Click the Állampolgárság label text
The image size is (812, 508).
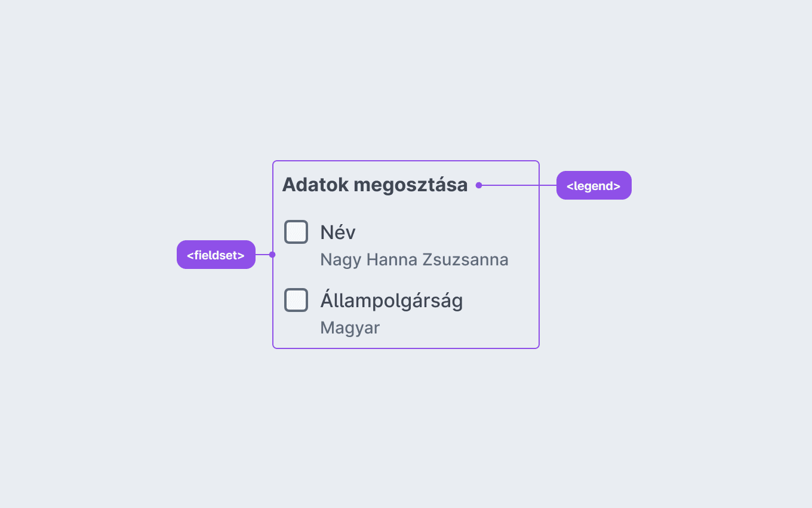pos(392,300)
